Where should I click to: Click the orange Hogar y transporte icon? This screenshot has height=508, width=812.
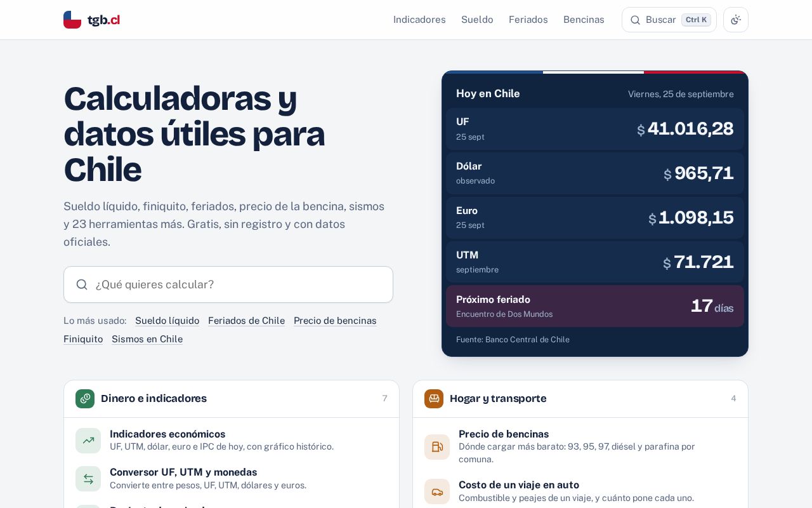tap(434, 399)
